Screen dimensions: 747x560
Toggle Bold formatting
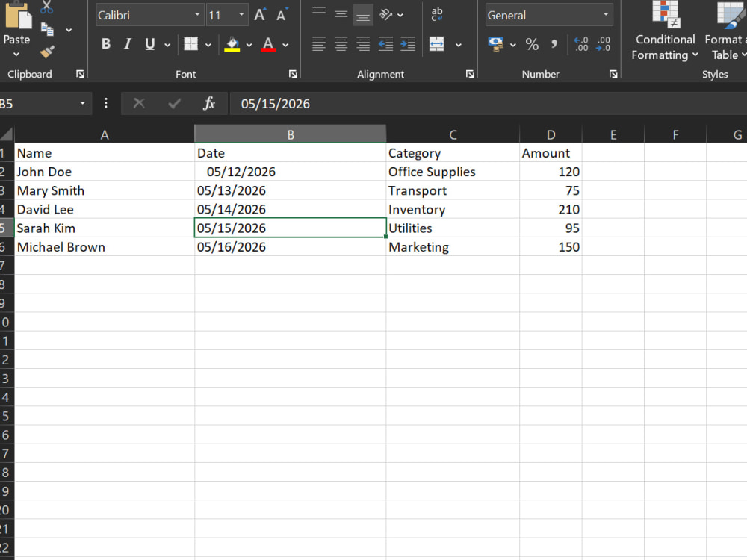pyautogui.click(x=106, y=44)
